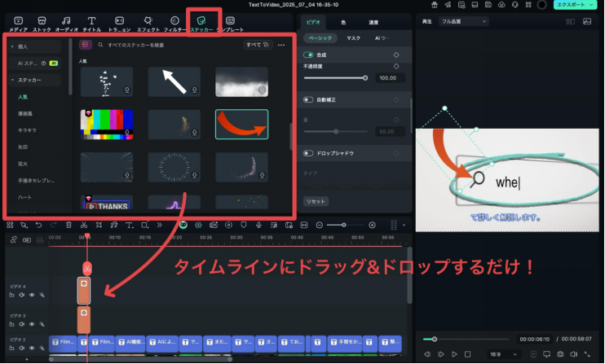Step back one frame in preview

click(427, 354)
